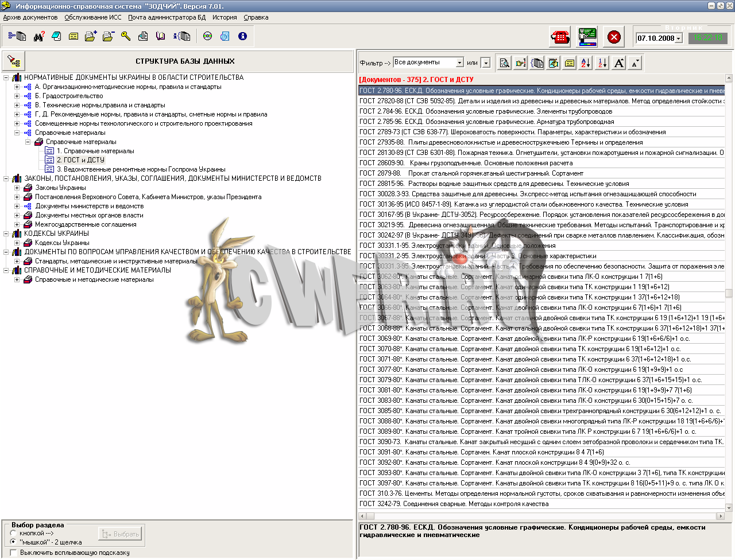The width and height of the screenshot is (735, 560).
Task: Open the "Архив документов" menu
Action: [x=30, y=17]
